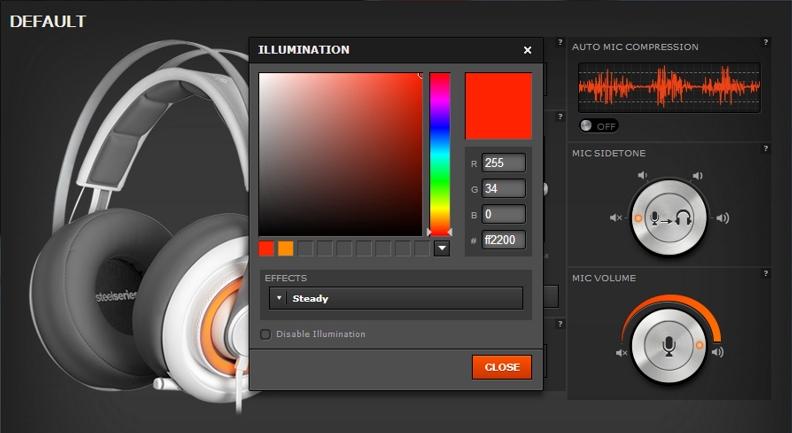Click the mic-to-headphones icon on Sidetone knob
The width and height of the screenshot is (792, 433).
[669, 216]
